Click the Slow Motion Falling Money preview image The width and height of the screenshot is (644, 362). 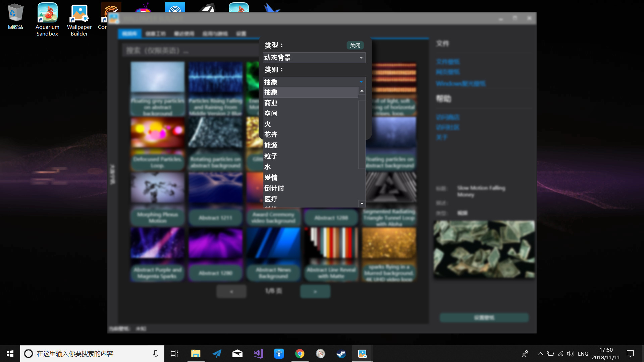(484, 249)
